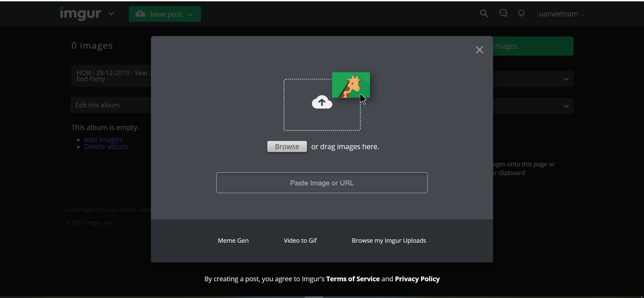Open Browse my Imgur Uploads
The image size is (644, 298).
point(389,241)
